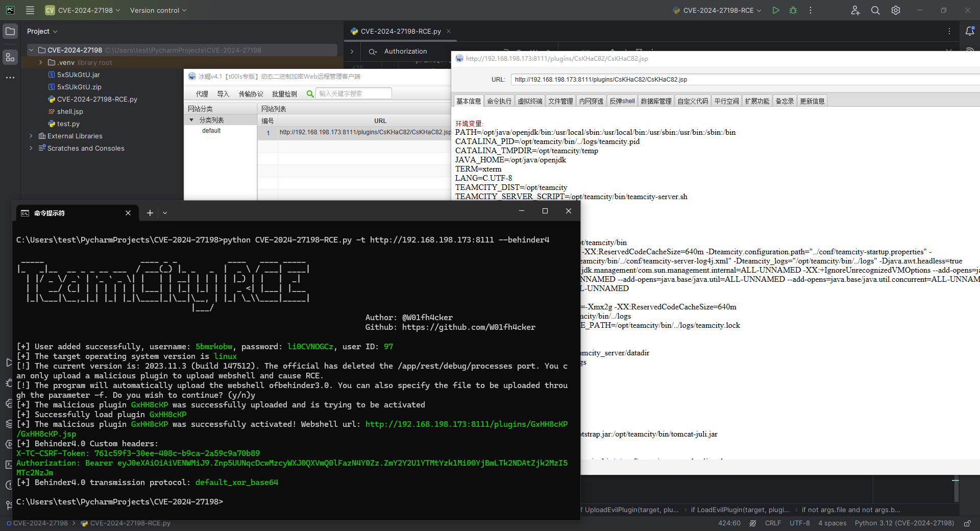Switch to the 自定义代码 tab
The width and height of the screenshot is (980, 531).
[693, 101]
